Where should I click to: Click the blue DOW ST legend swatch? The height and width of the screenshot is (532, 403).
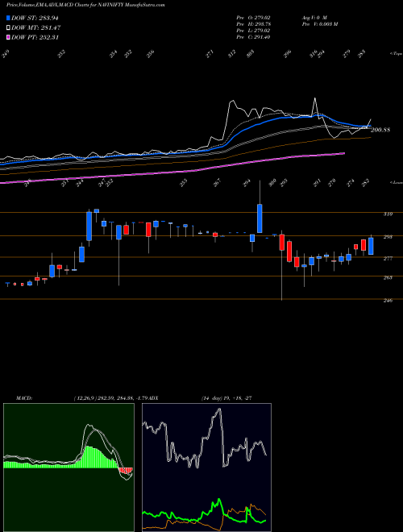point(8,18)
